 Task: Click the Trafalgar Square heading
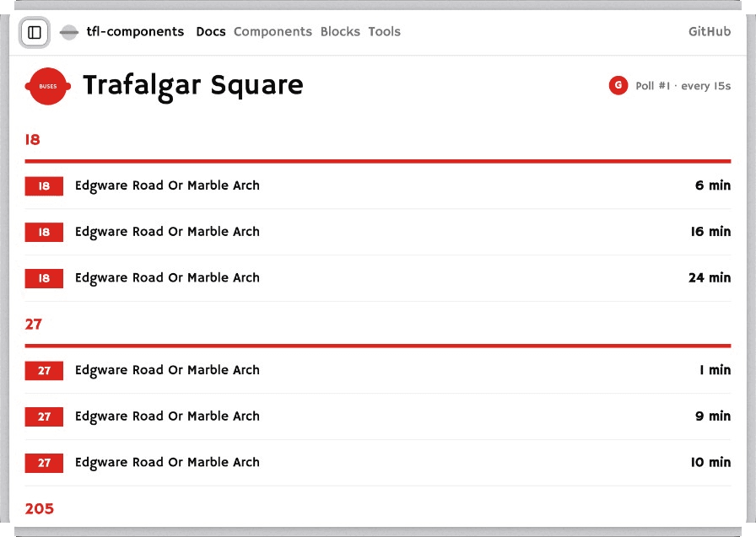click(x=193, y=86)
